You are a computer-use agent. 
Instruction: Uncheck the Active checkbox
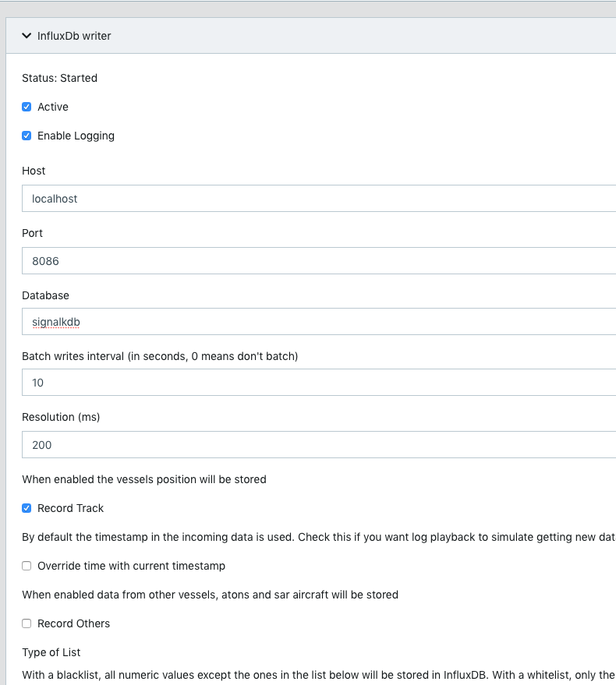pos(26,106)
